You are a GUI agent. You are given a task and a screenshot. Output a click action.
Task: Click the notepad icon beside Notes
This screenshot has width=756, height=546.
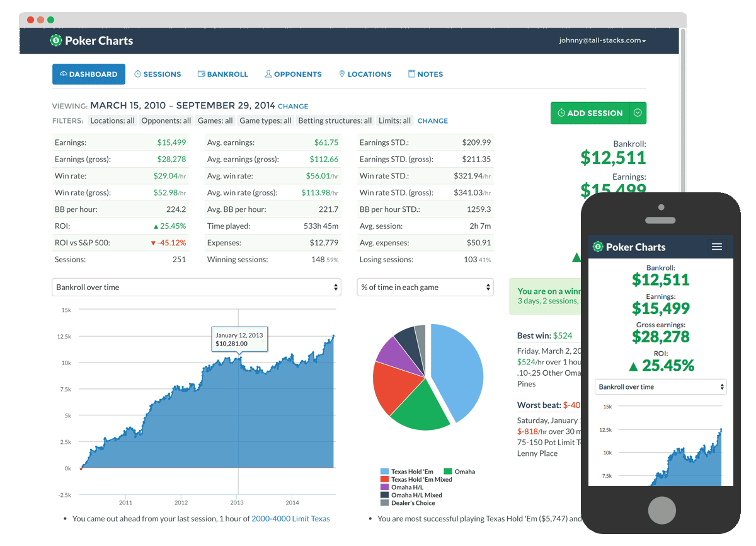coord(412,74)
